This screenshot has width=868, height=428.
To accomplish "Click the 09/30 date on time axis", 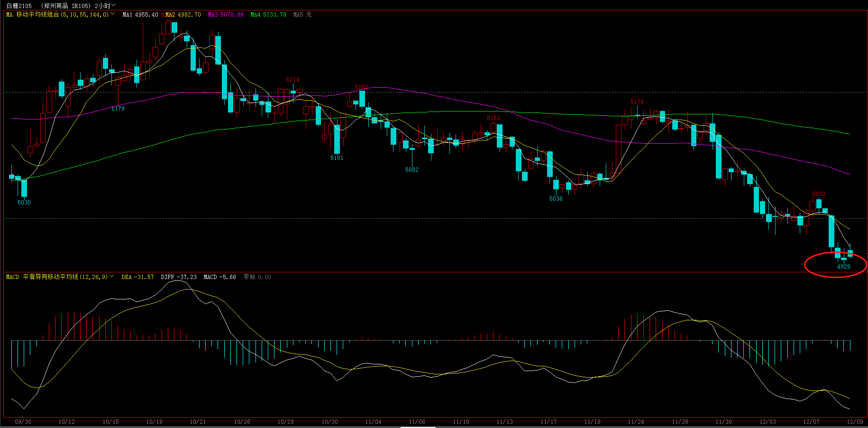I will [23, 422].
